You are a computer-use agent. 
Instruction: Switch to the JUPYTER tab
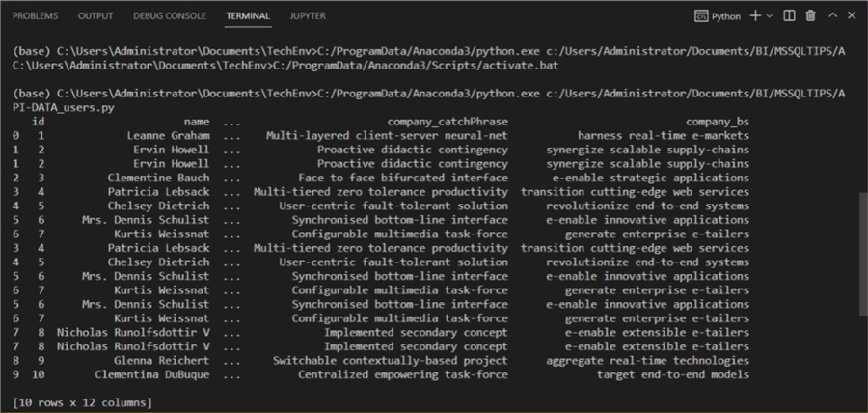308,16
